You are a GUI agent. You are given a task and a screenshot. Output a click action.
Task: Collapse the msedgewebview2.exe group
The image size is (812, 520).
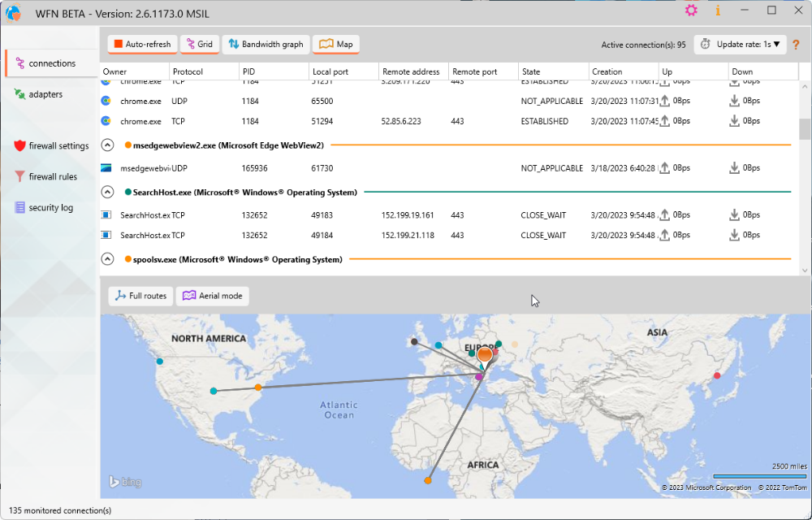[107, 145]
